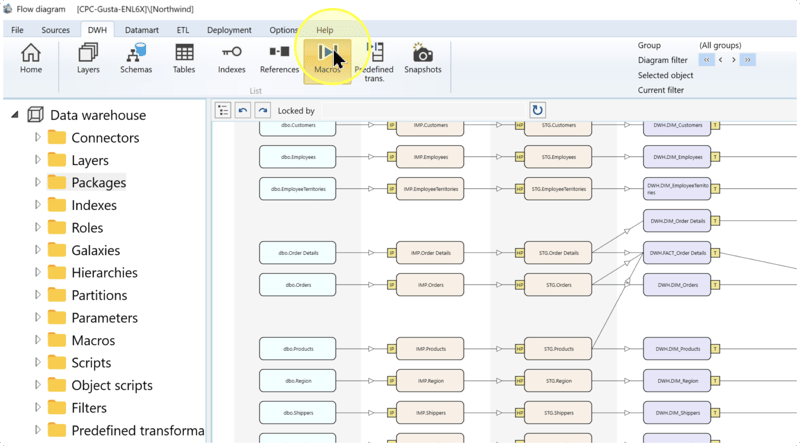Screen dimensions: 800x446
Task: Expand the Indexes tree folder
Action: pyautogui.click(x=37, y=205)
